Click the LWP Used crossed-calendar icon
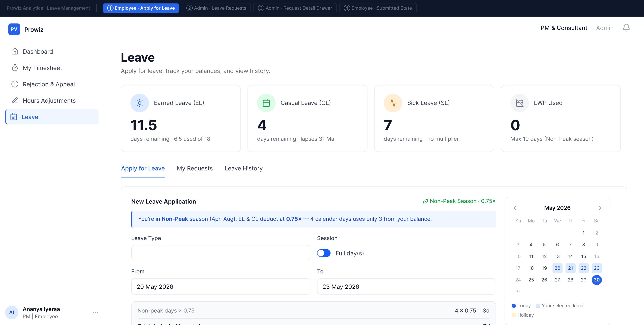This screenshot has width=644, height=325. (520, 103)
